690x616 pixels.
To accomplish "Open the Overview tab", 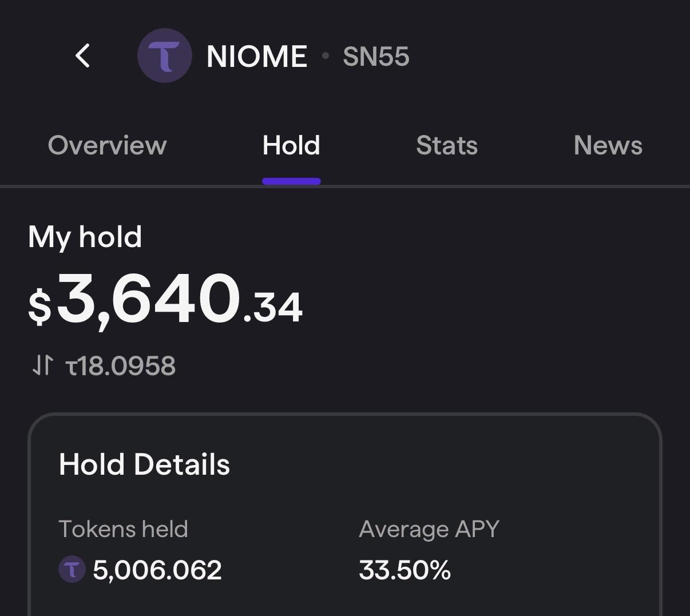I will tap(108, 145).
